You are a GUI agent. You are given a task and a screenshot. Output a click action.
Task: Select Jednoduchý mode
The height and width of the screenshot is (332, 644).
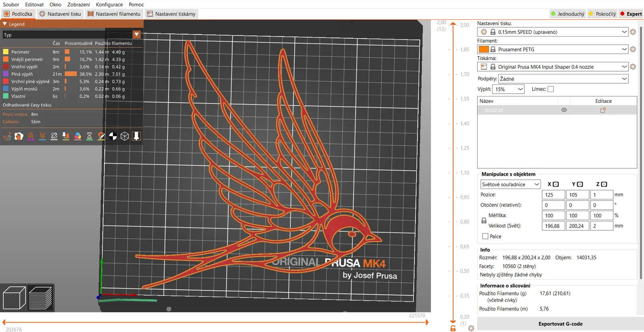point(568,14)
